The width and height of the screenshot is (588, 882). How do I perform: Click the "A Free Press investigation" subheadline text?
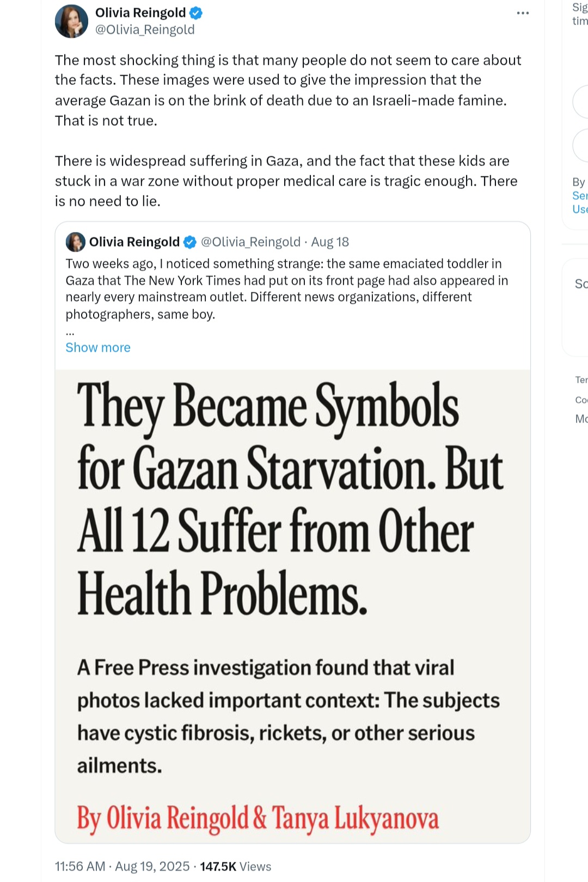[288, 716]
